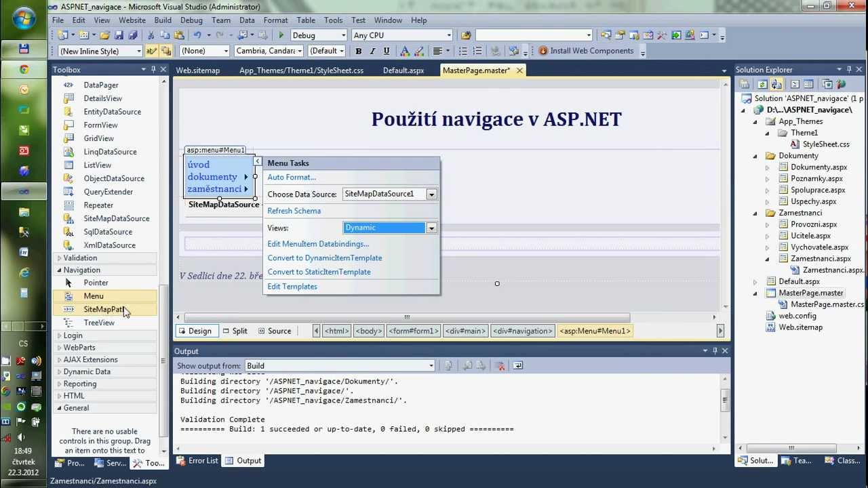Expand the Validation toolbox group
Viewport: 868px width, 488px height.
tap(59, 258)
